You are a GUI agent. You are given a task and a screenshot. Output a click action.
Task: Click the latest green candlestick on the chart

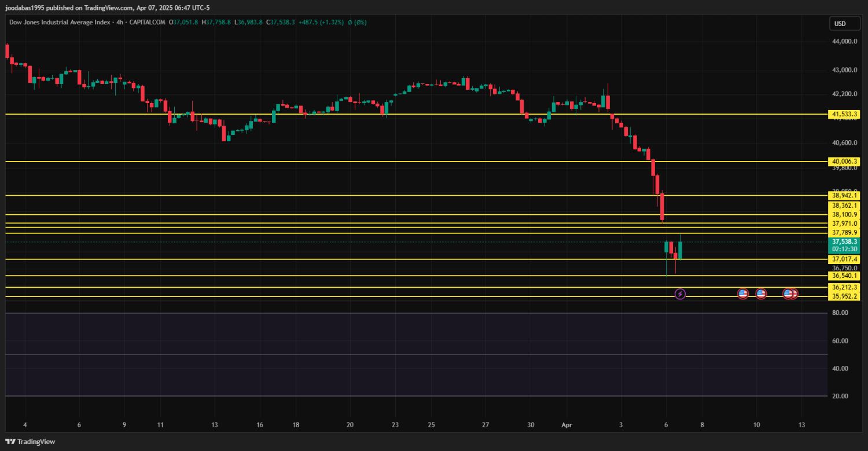click(x=680, y=250)
